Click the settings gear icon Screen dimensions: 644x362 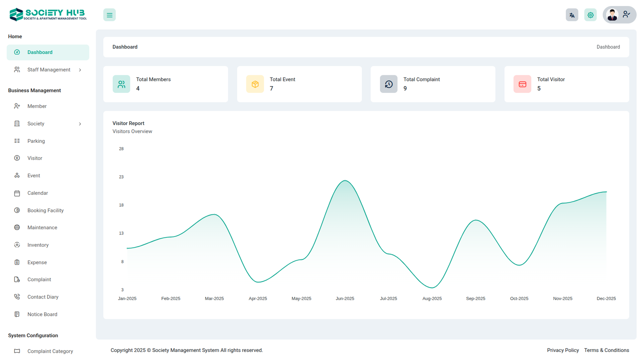tap(590, 15)
